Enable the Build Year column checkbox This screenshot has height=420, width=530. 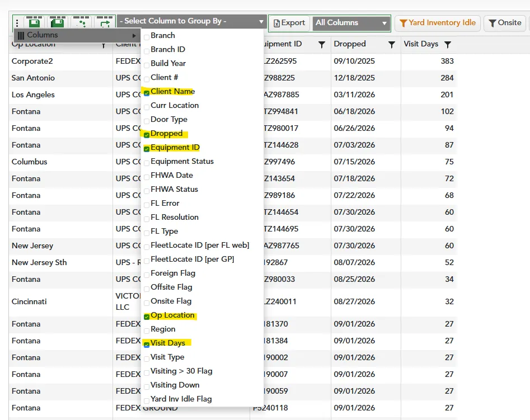(x=147, y=65)
